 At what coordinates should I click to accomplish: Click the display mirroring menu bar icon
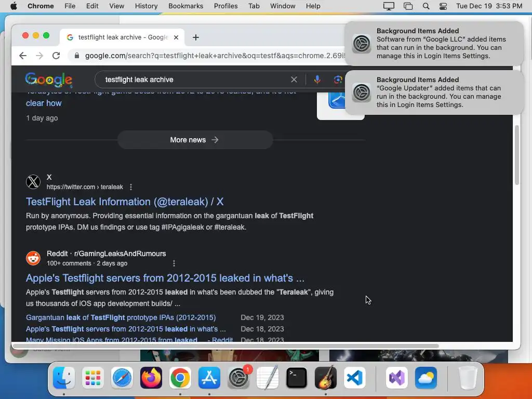pos(389,6)
